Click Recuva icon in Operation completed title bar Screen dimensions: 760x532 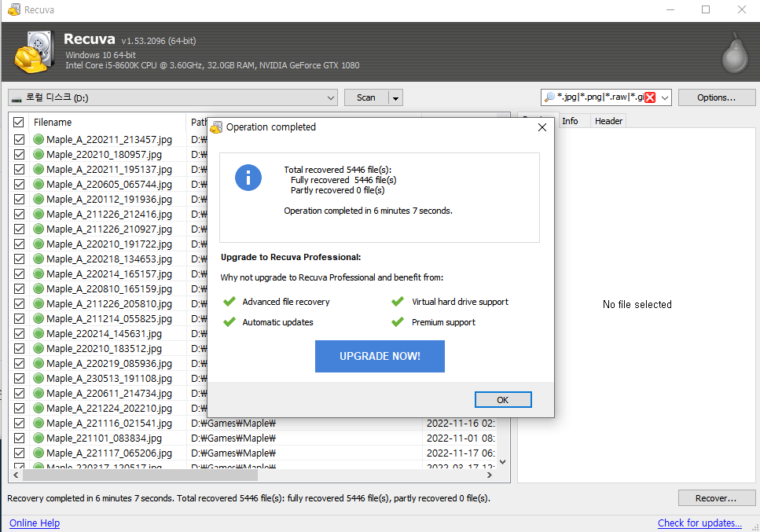(x=216, y=127)
